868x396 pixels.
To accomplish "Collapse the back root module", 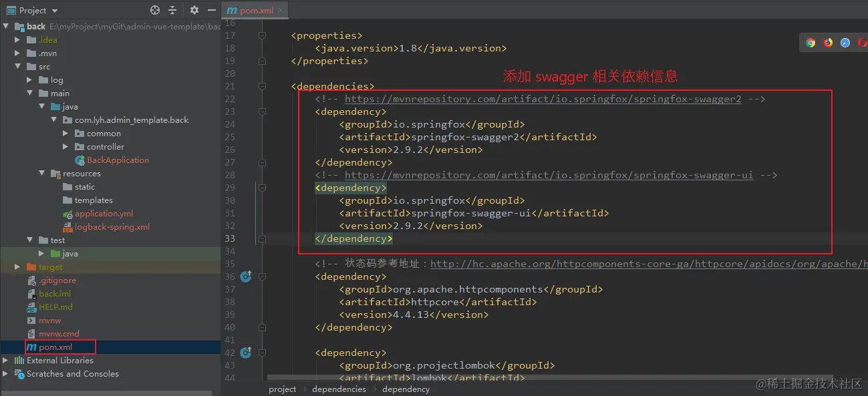I will [6, 27].
